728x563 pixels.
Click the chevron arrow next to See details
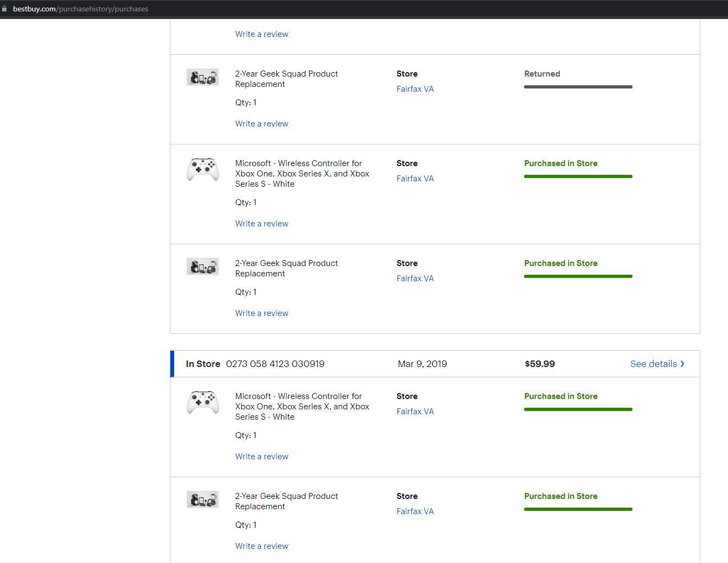[682, 364]
